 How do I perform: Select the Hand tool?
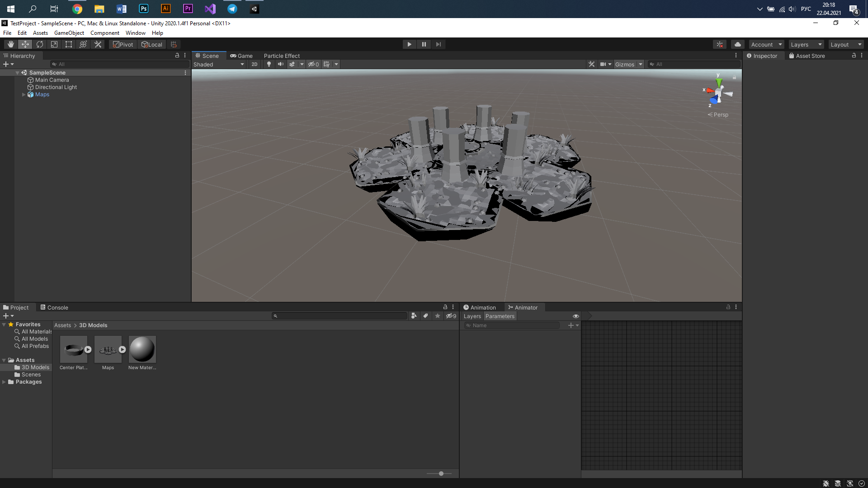pos(10,44)
